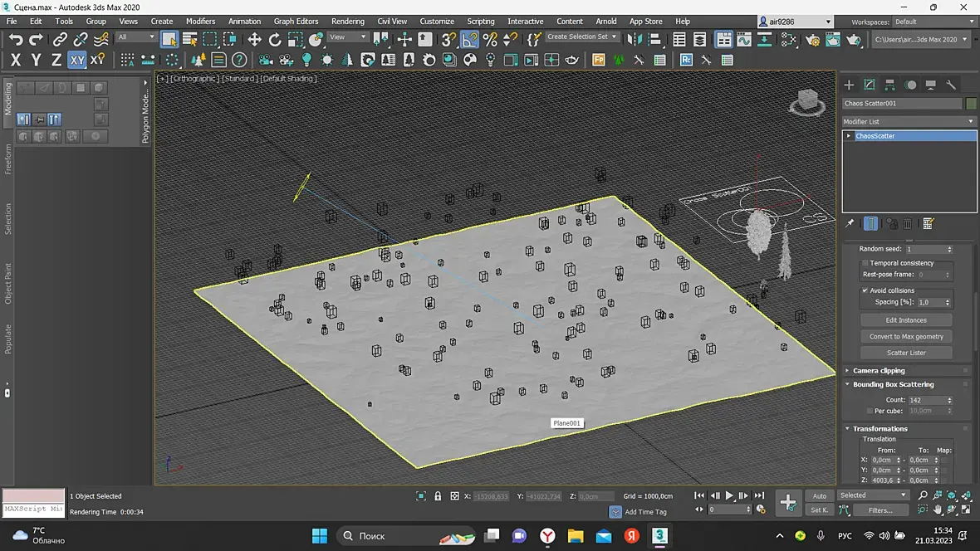The width and height of the screenshot is (980, 551).
Task: Uncheck the Avoid collisions option
Action: [x=865, y=290]
